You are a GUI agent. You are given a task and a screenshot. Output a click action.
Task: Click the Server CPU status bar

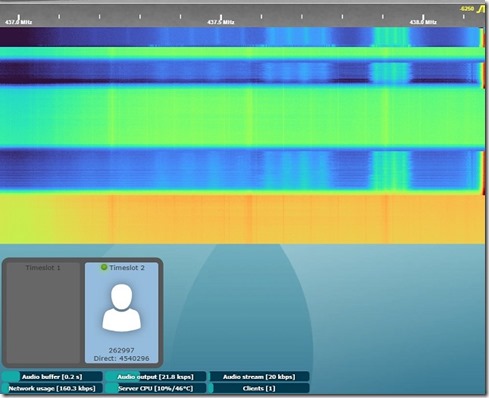click(x=156, y=388)
